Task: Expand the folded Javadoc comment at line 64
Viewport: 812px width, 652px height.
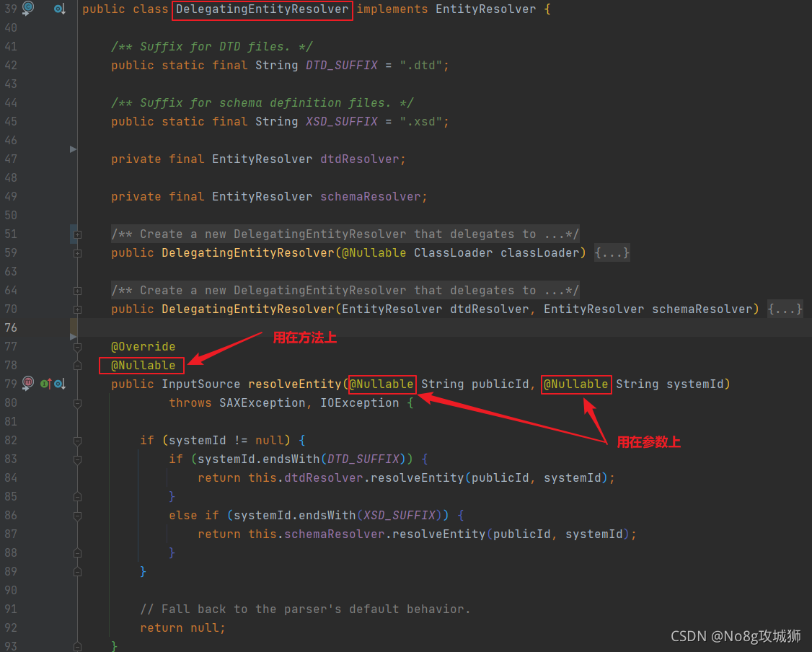Action: (77, 291)
